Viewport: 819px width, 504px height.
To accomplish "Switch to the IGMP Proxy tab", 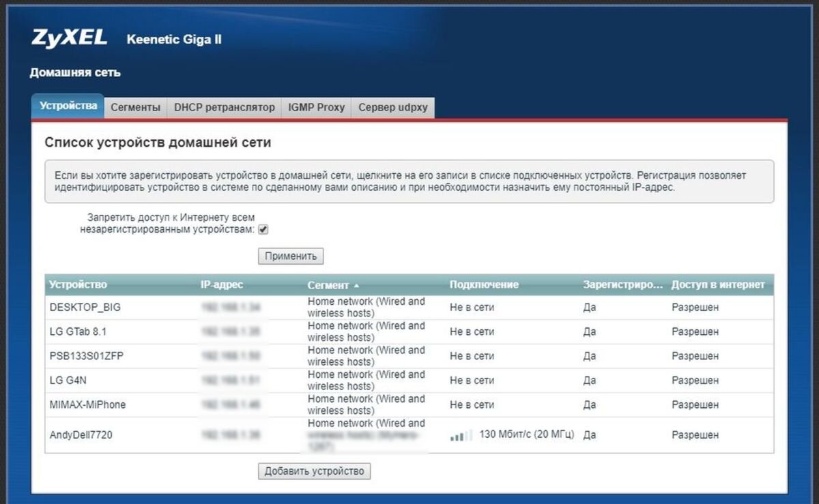I will [316, 108].
